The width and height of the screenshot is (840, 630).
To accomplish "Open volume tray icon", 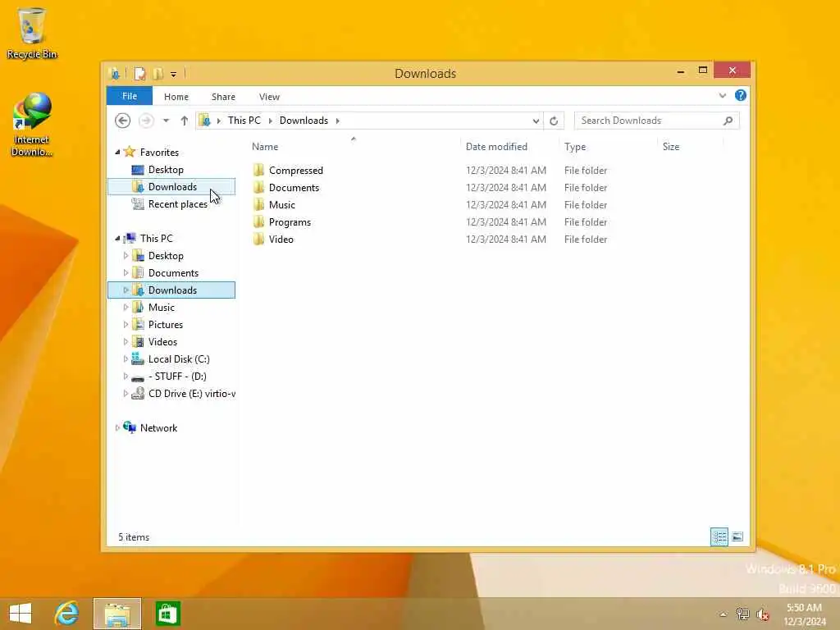I will tap(763, 614).
